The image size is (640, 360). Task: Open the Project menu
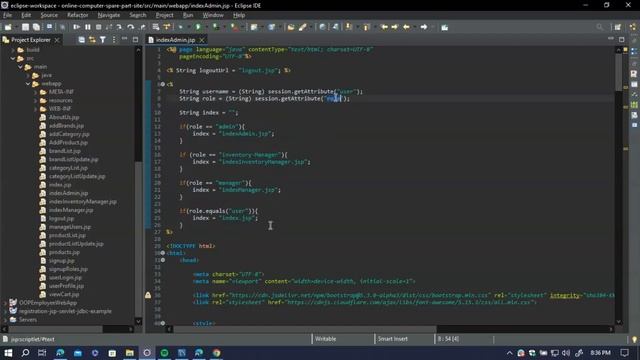coord(164,15)
